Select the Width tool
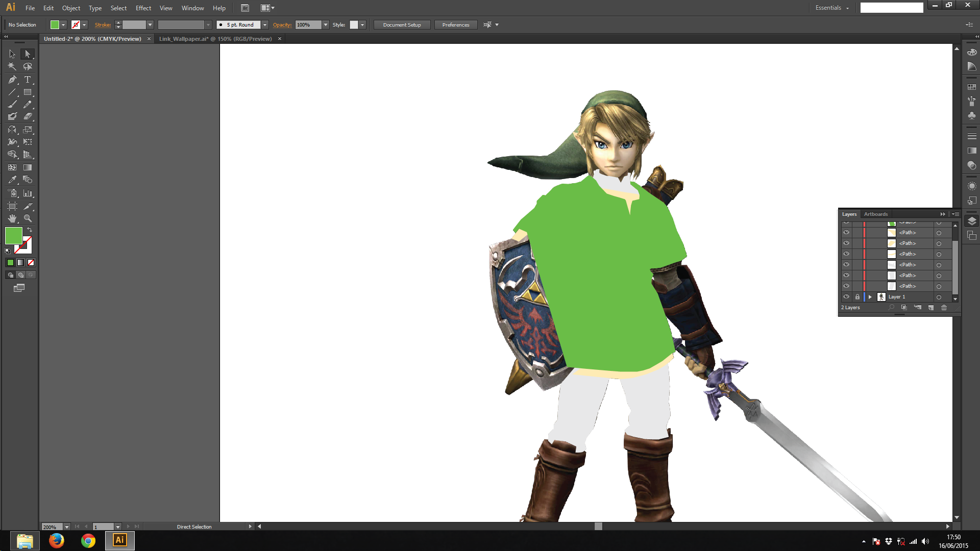Viewport: 980px width, 551px height. [12, 142]
